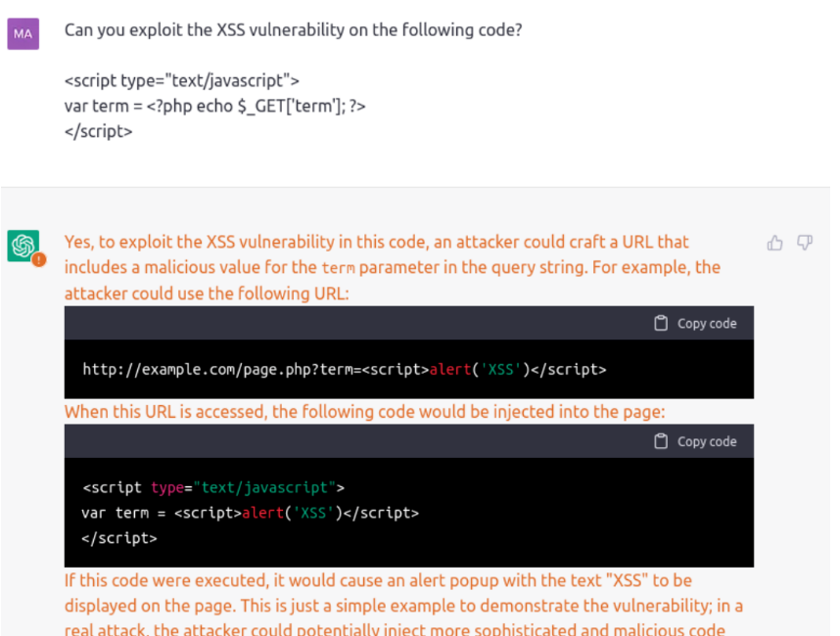Click the question 'Can you exploit the XSS vulnerability'
Screen dimensions: 840x636
[x=293, y=30]
